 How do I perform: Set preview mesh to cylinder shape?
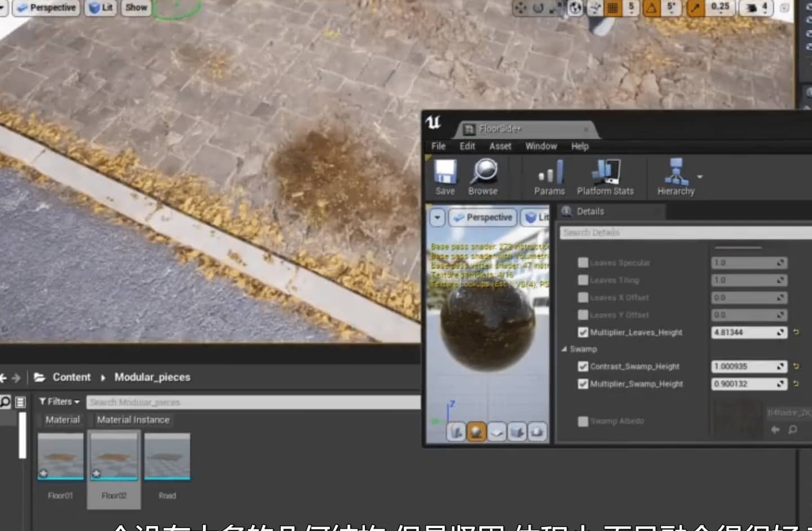click(x=457, y=432)
